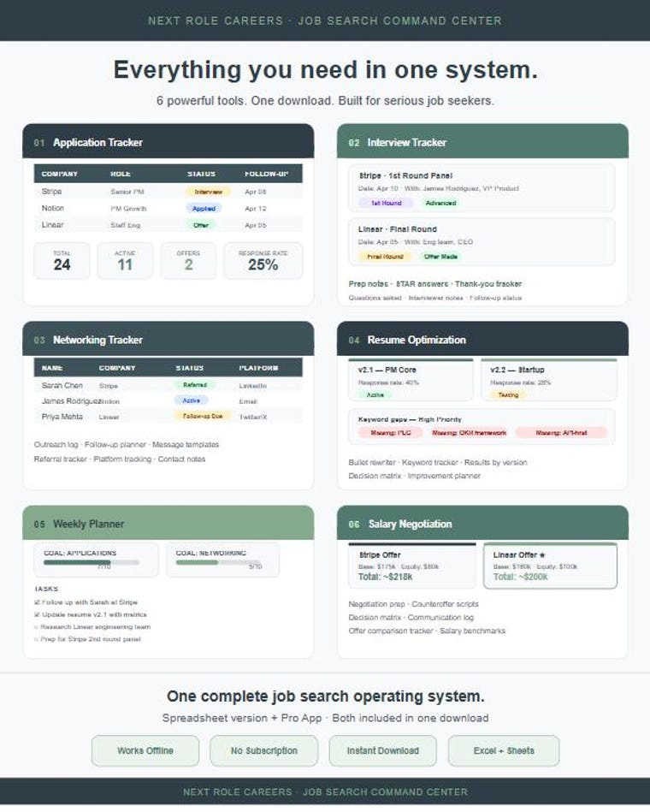Click the Instant Download button
The width and height of the screenshot is (650, 812).
[x=383, y=751]
